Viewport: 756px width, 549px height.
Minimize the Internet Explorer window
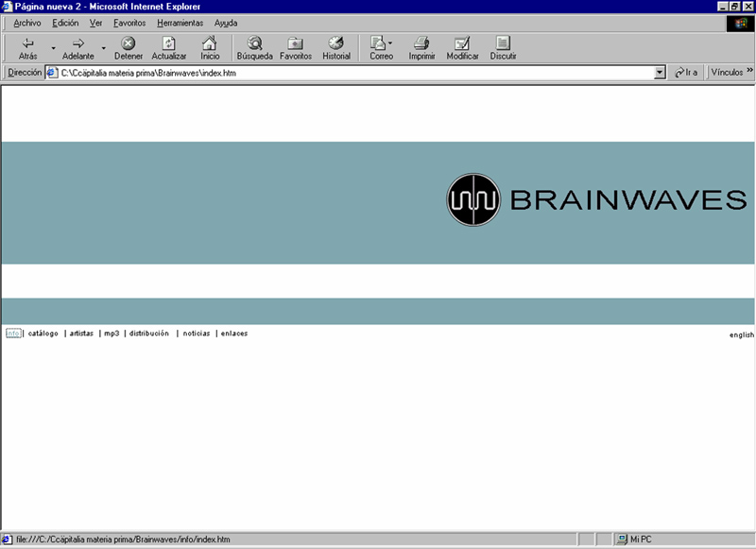coord(722,7)
